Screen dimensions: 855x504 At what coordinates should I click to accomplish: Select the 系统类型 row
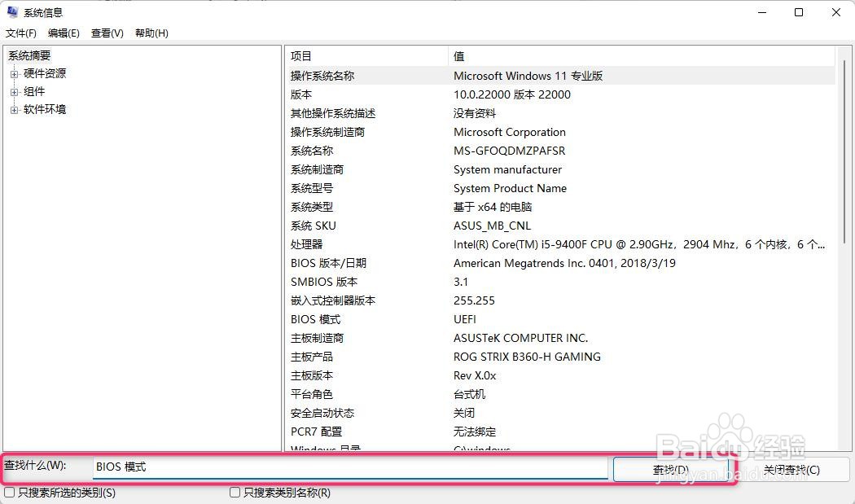[x=560, y=207]
